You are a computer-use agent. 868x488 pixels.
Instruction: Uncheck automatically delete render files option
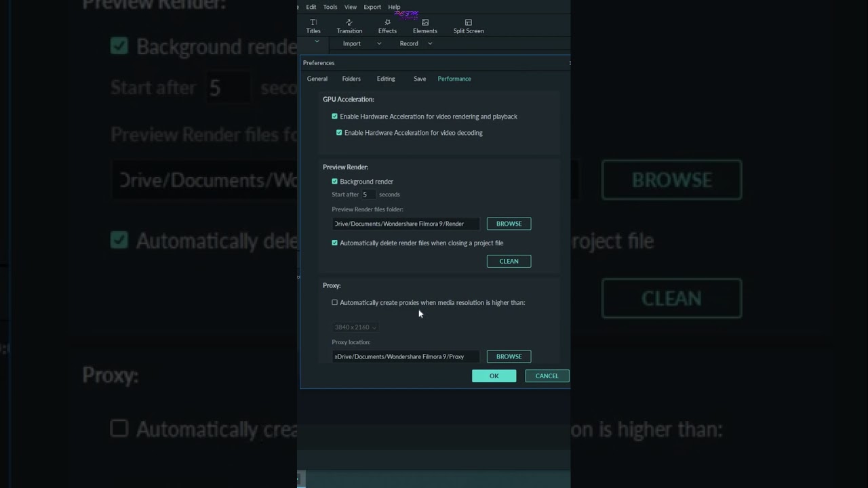tap(334, 243)
